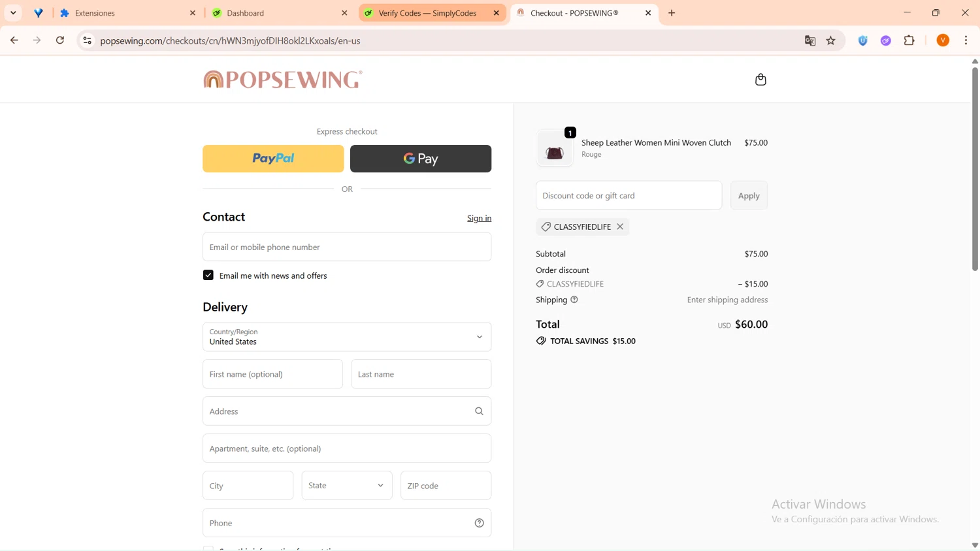The image size is (980, 551).
Task: Expand the State dropdown
Action: (x=347, y=486)
